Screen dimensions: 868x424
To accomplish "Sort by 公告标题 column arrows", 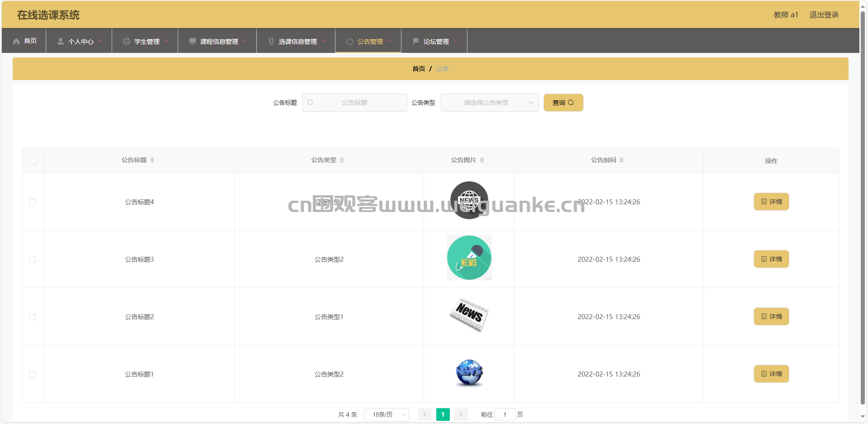I will 152,160.
